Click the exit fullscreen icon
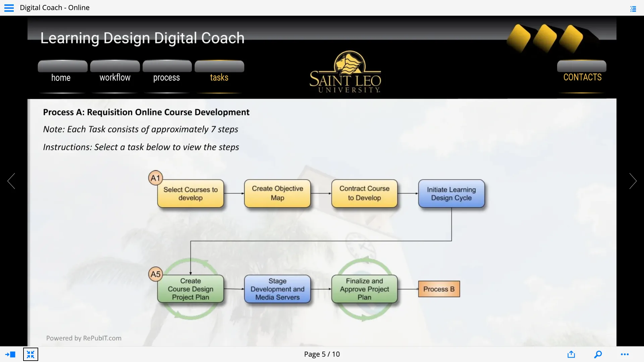This screenshot has width=644, height=362. (x=31, y=354)
